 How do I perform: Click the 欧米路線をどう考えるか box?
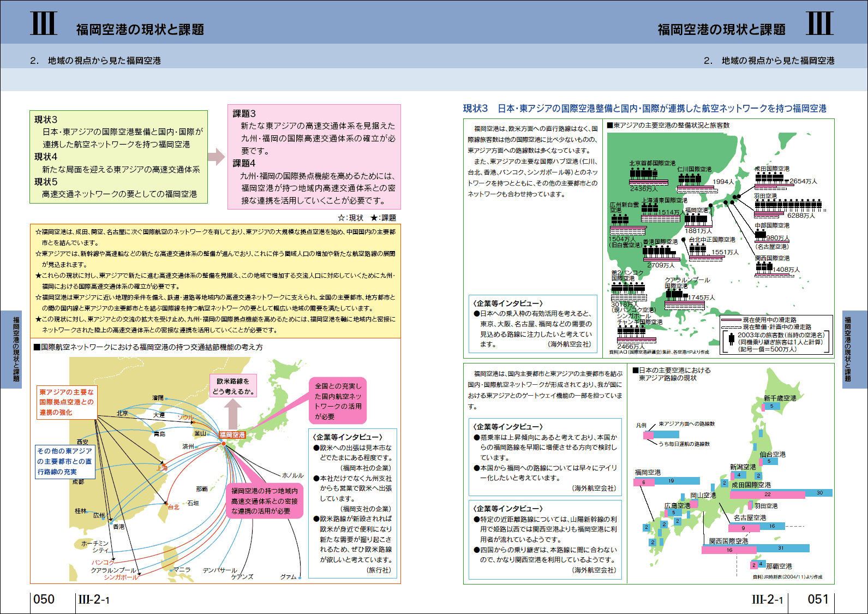233,386
